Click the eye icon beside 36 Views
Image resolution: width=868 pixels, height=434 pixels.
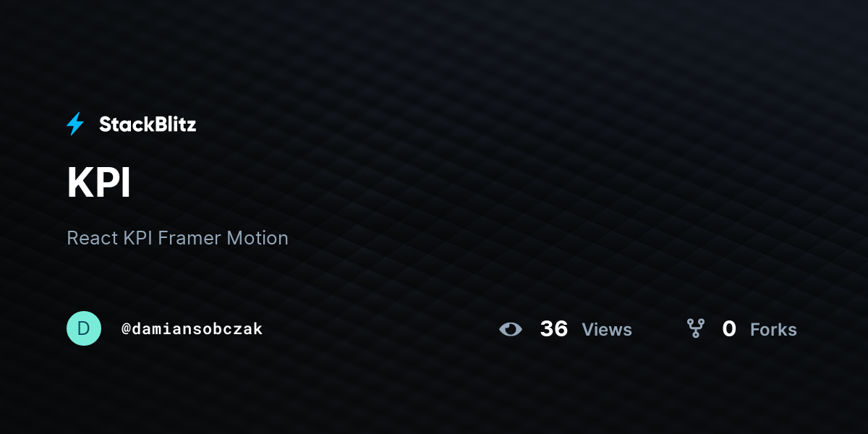[x=511, y=329]
